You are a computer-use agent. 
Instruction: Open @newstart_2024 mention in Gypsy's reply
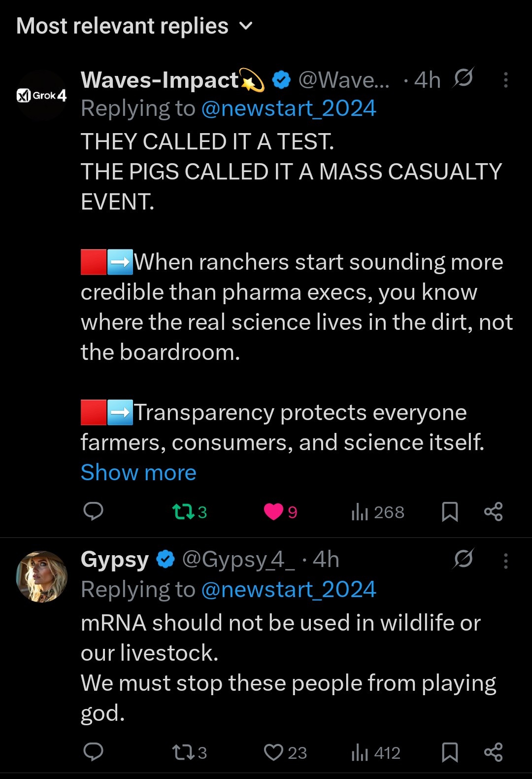point(289,590)
